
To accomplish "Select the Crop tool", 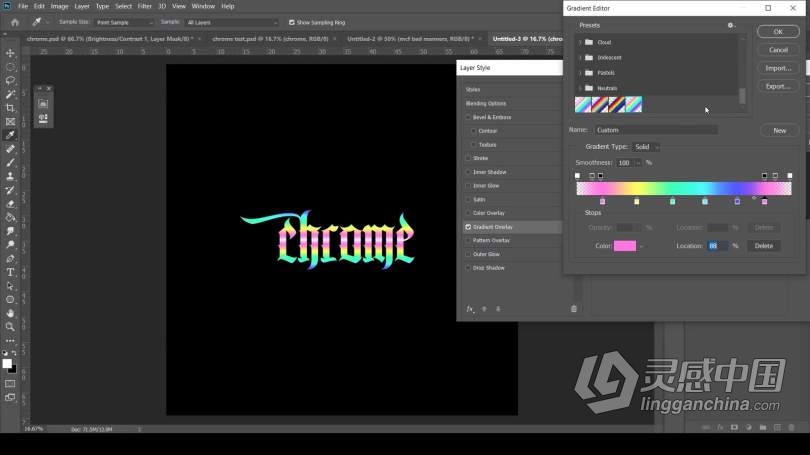I will point(10,108).
